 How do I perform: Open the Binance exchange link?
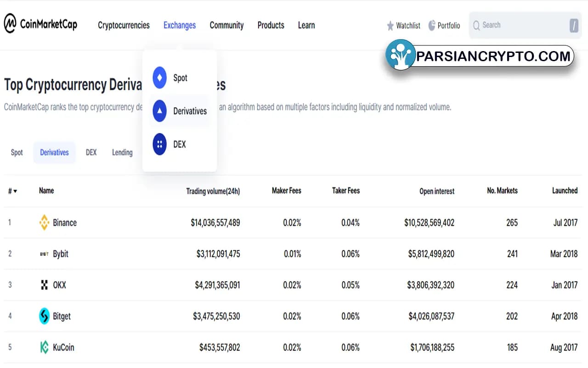tap(65, 223)
